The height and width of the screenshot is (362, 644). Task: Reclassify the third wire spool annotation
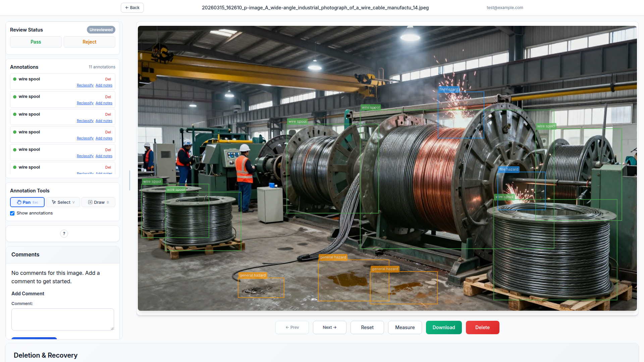click(x=85, y=121)
